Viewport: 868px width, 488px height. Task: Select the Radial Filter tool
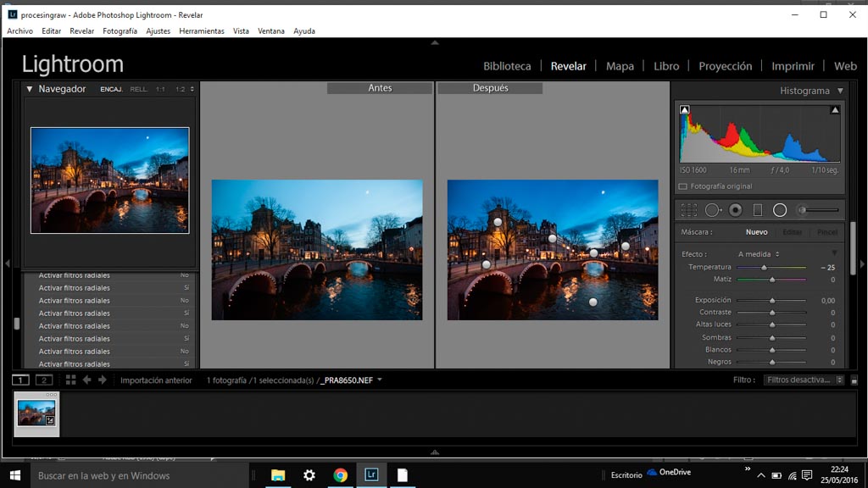pyautogui.click(x=780, y=210)
